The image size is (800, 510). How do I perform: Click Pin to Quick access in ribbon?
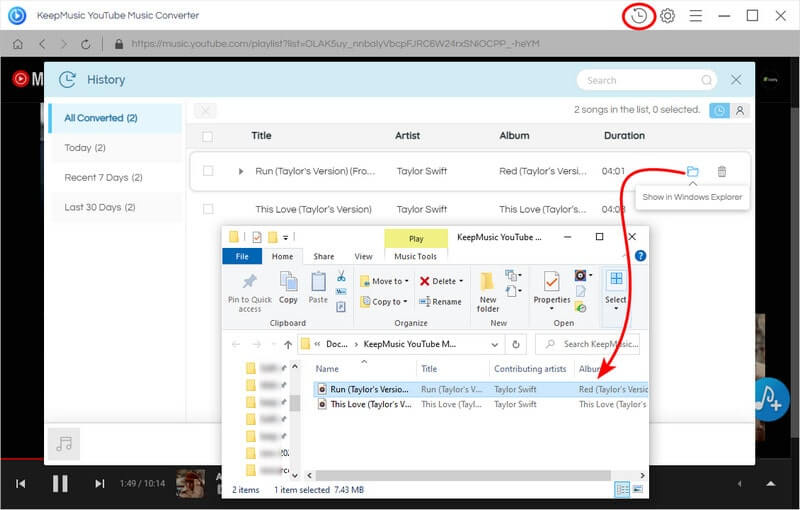click(x=249, y=292)
